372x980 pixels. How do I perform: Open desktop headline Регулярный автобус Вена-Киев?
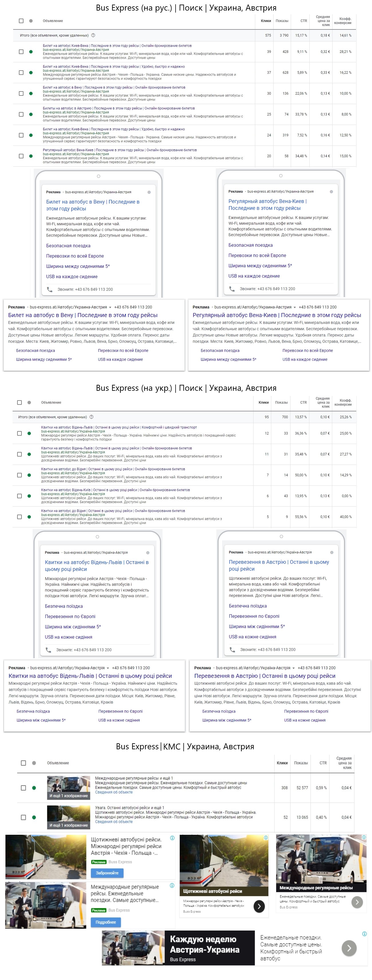pyautogui.click(x=277, y=315)
